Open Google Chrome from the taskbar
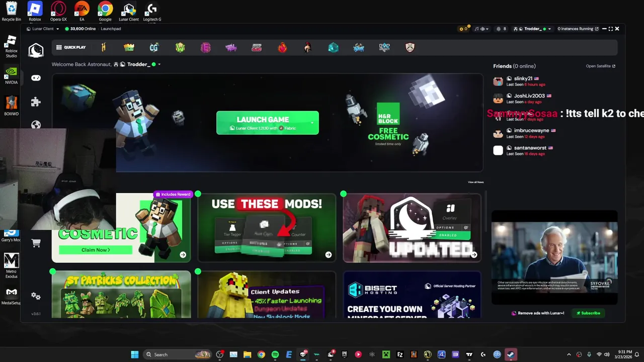 click(261, 354)
